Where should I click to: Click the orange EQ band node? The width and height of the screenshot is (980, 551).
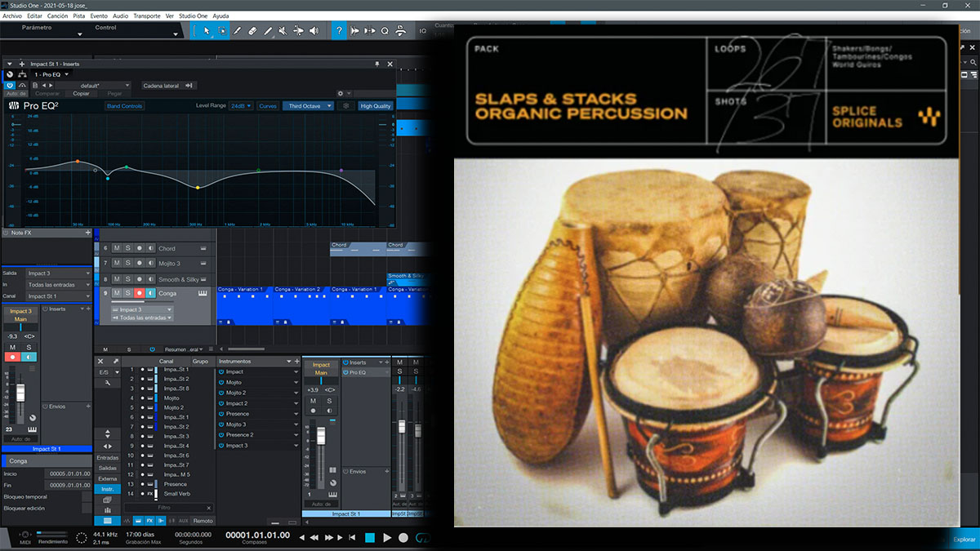[78, 162]
